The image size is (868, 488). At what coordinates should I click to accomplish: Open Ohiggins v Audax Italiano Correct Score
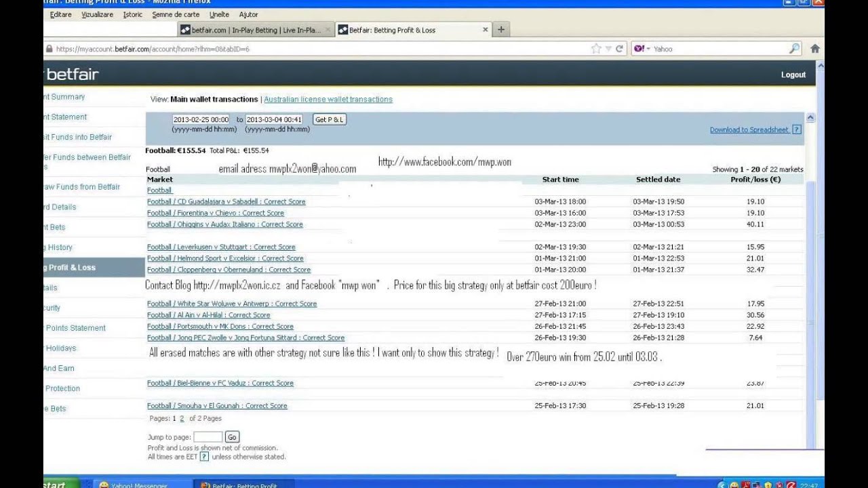pyautogui.click(x=225, y=224)
